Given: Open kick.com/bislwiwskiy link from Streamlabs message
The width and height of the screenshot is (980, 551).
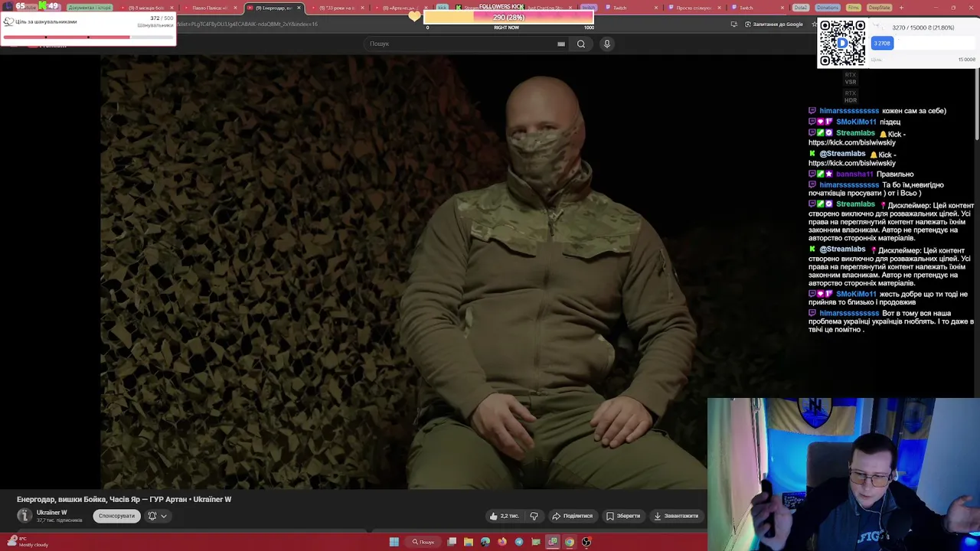Looking at the screenshot, I should 851,142.
